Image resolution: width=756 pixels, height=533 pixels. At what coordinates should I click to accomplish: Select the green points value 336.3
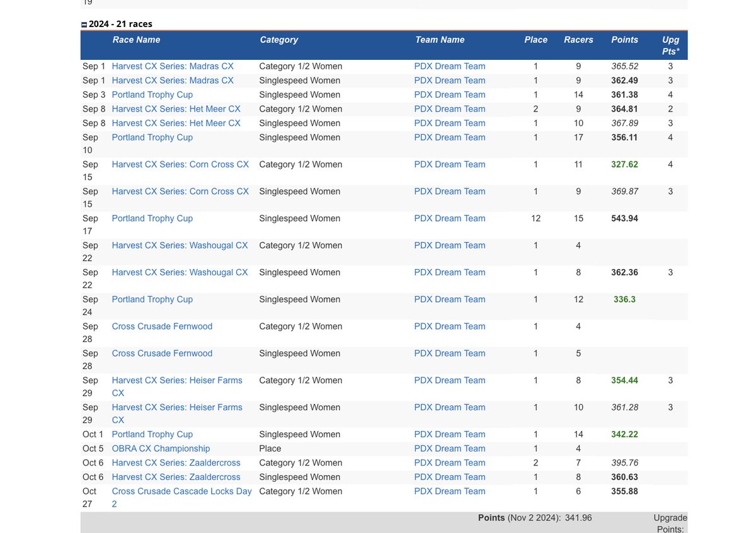pyautogui.click(x=625, y=300)
